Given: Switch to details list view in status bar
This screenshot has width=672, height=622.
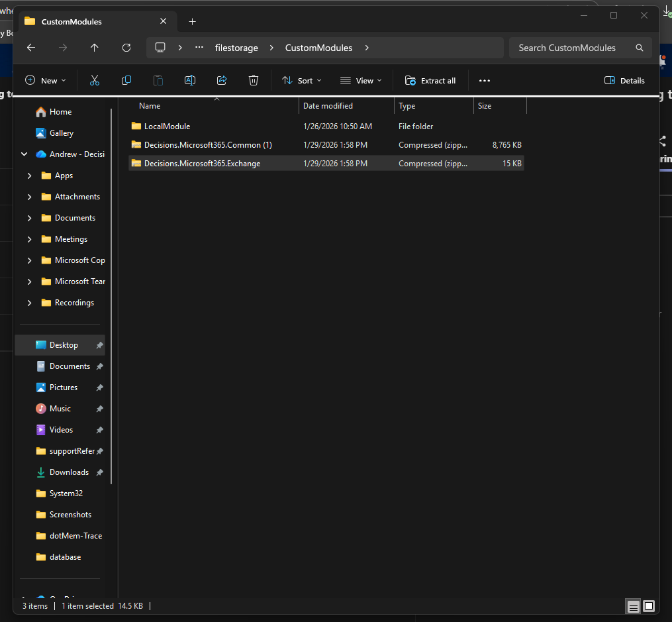Looking at the screenshot, I should (634, 606).
